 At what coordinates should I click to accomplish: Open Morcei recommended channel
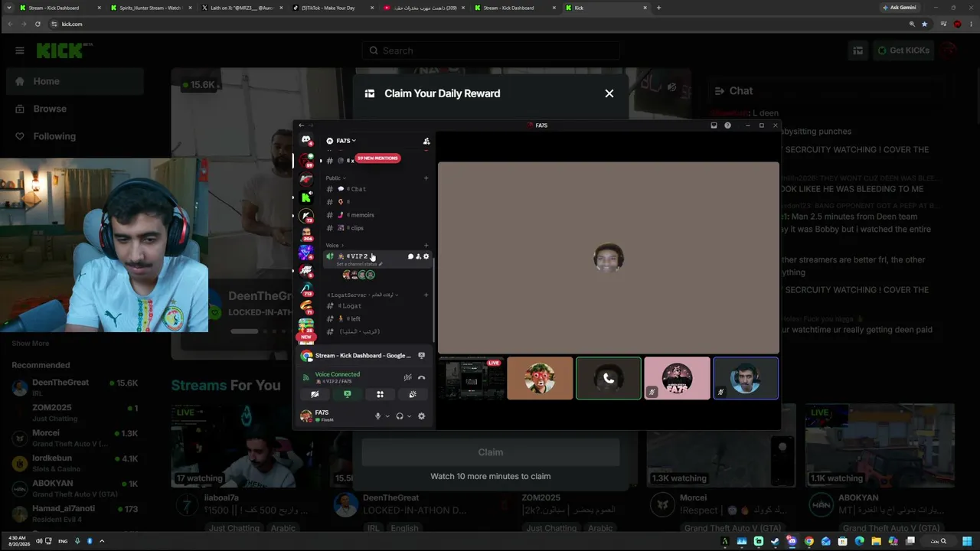75,439
